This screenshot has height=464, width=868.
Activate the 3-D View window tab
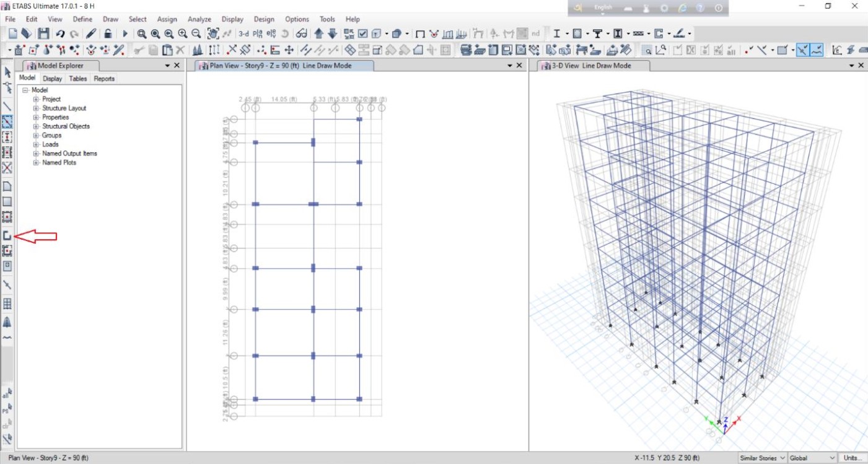tap(591, 66)
